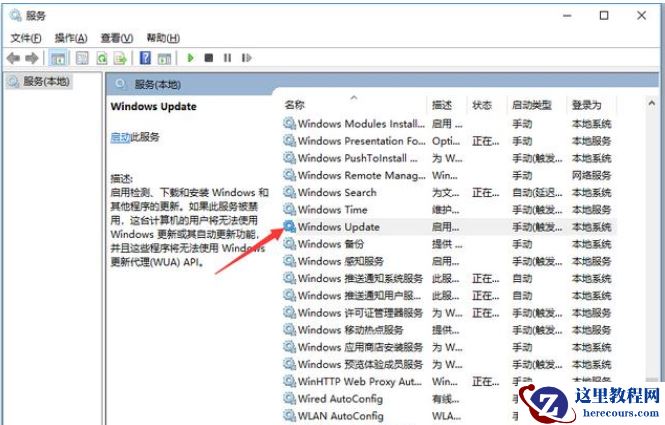Screen dimensions: 665x425
Task: Click the Forward arrow toolbar icon
Action: pyautogui.click(x=32, y=58)
